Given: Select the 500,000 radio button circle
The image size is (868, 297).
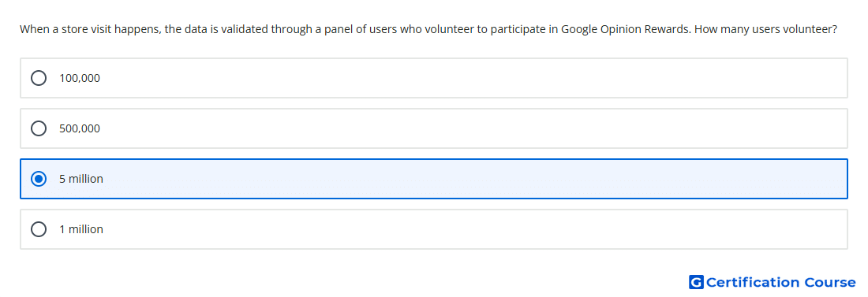Looking at the screenshot, I should point(39,128).
